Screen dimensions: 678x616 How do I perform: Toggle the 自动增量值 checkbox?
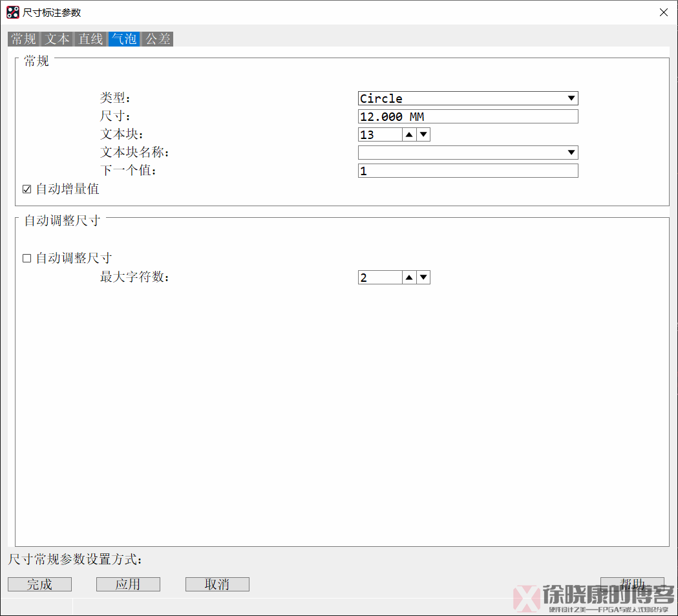[27, 189]
